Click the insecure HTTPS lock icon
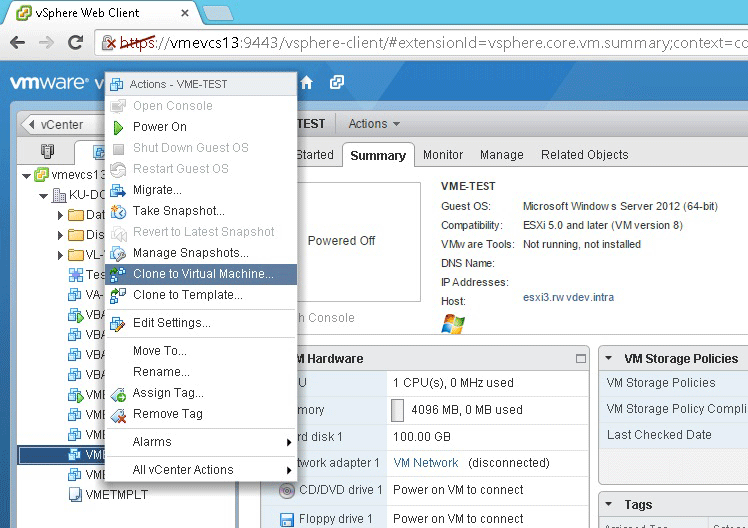748x528 pixels. (x=109, y=42)
